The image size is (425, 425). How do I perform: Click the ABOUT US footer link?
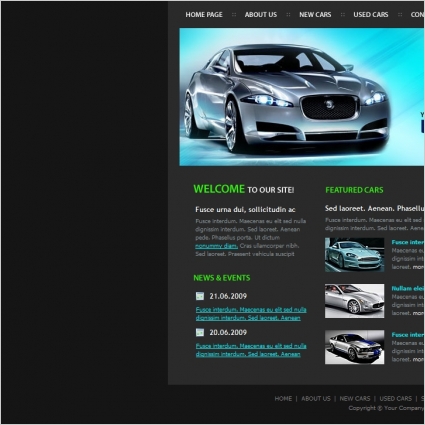pos(316,399)
